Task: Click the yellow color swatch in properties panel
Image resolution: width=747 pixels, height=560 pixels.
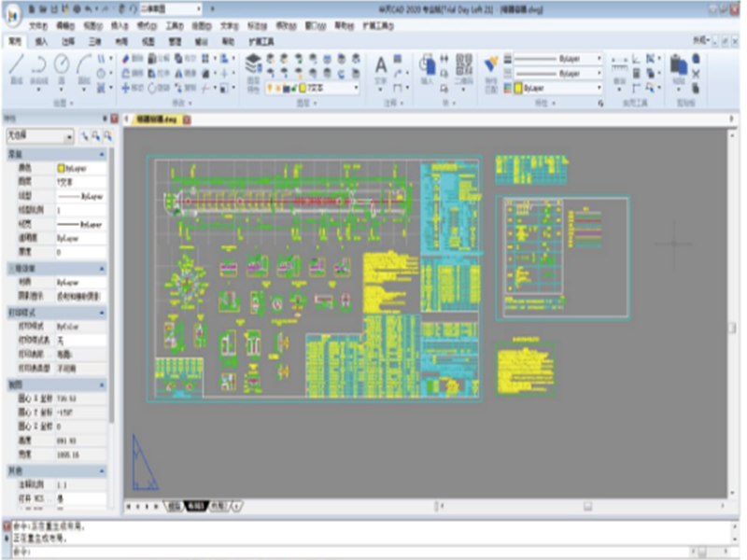Action: 61,167
